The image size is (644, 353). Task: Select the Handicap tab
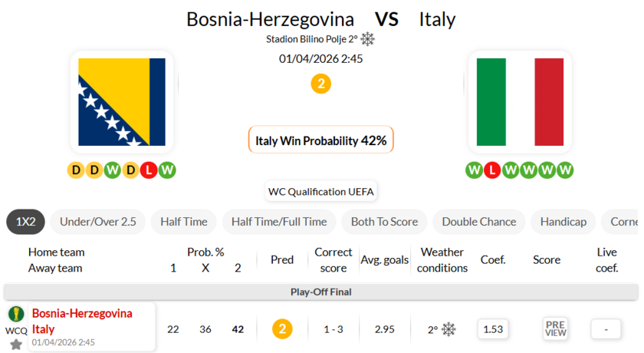[x=563, y=222]
